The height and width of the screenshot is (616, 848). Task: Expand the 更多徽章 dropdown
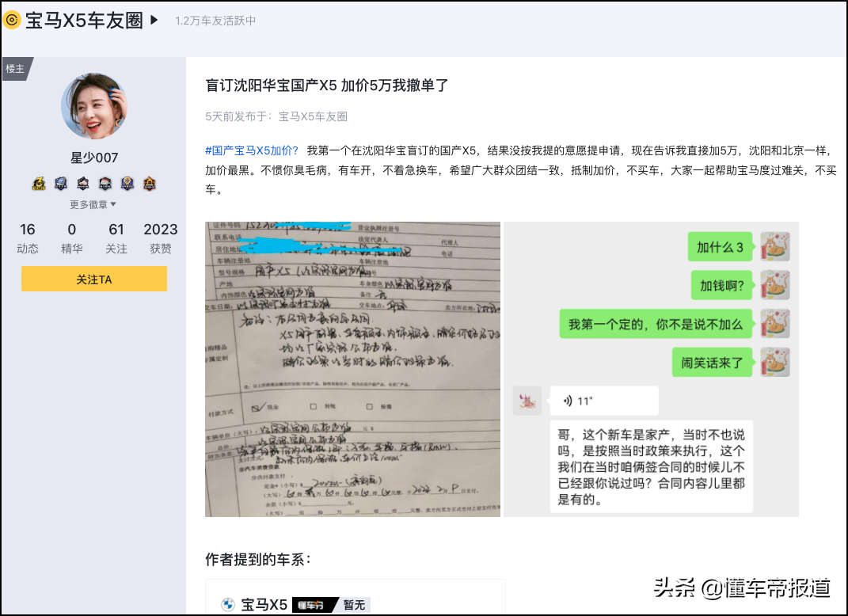click(93, 204)
